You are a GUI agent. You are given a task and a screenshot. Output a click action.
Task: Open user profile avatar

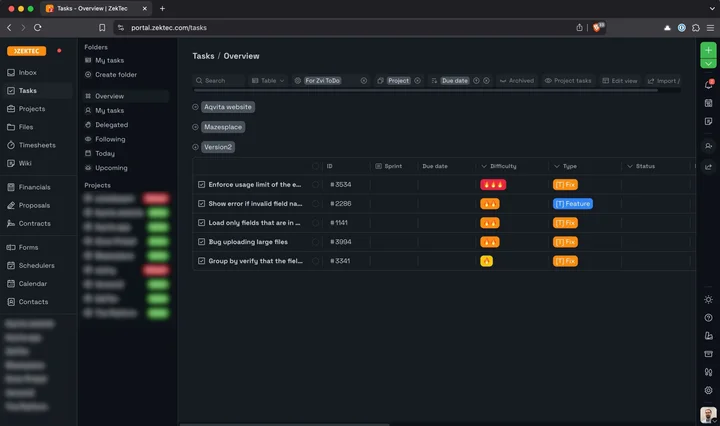[x=708, y=415]
